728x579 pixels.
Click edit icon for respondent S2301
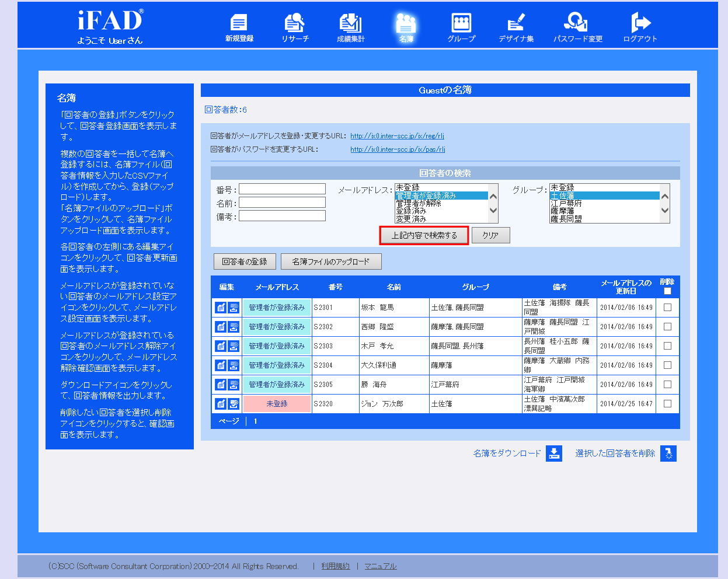point(221,308)
